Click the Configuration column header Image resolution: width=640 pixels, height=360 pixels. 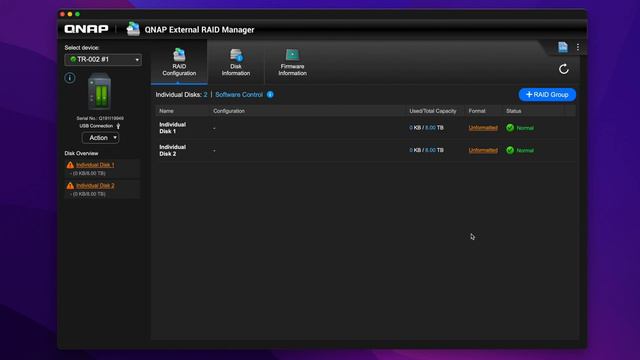pos(229,111)
